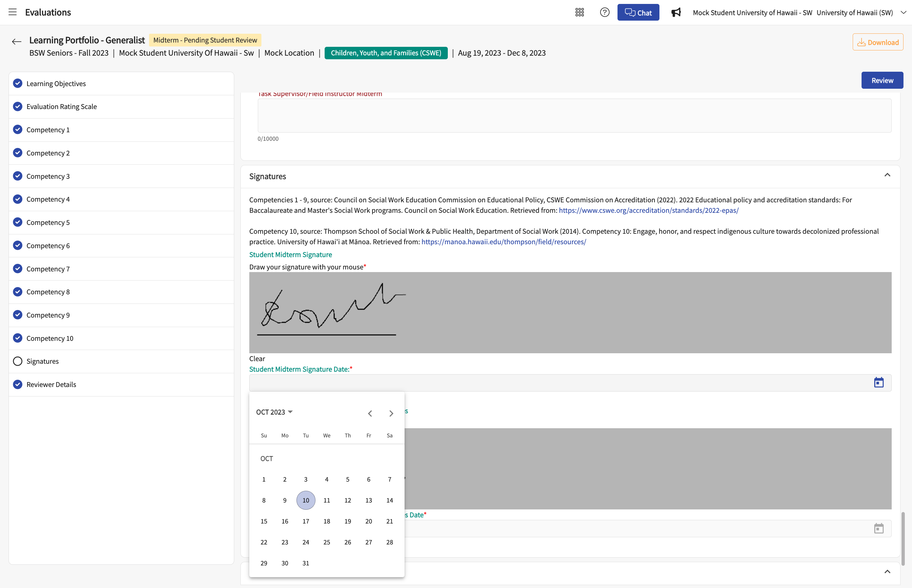Screen dimensions: 912x588
Task: Go to previous month in calendar
Action: point(370,413)
